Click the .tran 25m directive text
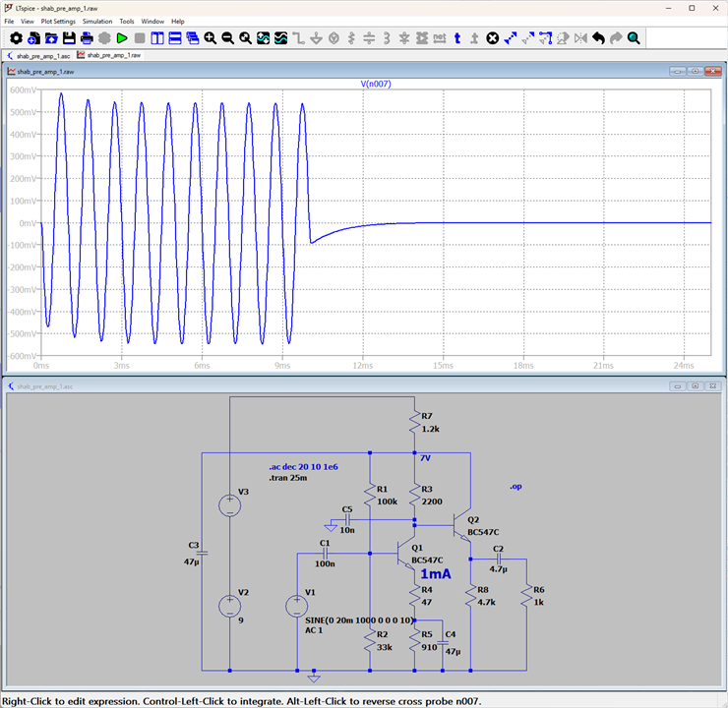The height and width of the screenshot is (708, 728). click(x=288, y=478)
